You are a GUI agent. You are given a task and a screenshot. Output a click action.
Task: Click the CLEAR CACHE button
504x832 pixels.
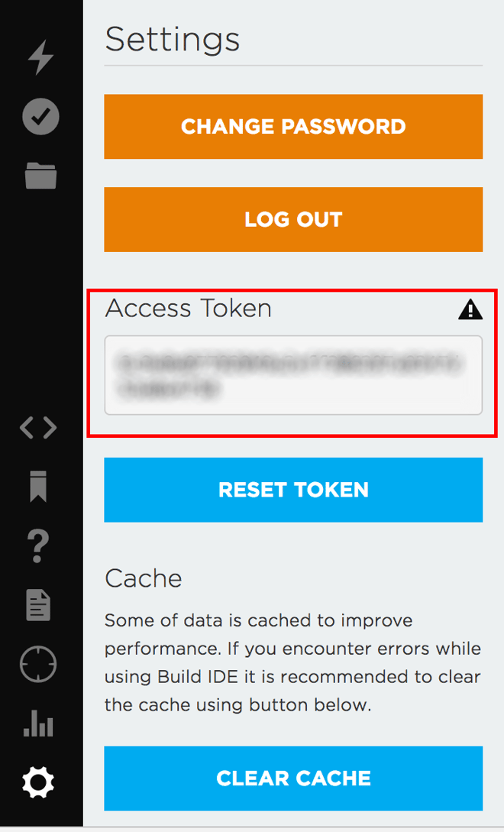[x=293, y=779]
